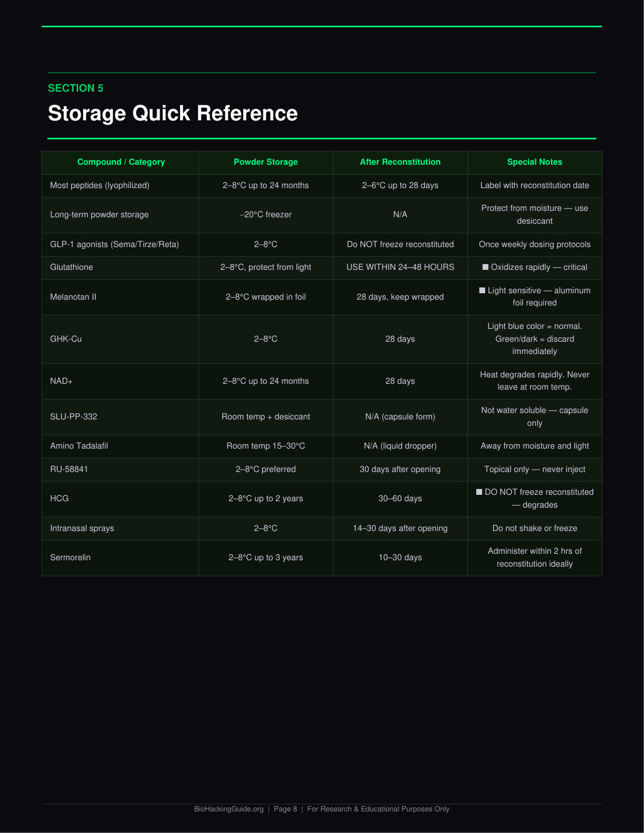Viewport: 644px width, 833px height.
Task: Select the Glutathione row label
Action: [x=71, y=267]
